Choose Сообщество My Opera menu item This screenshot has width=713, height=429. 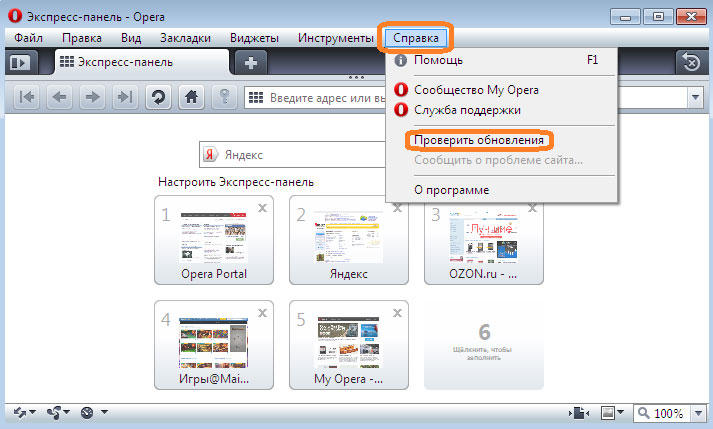pyautogui.click(x=502, y=90)
